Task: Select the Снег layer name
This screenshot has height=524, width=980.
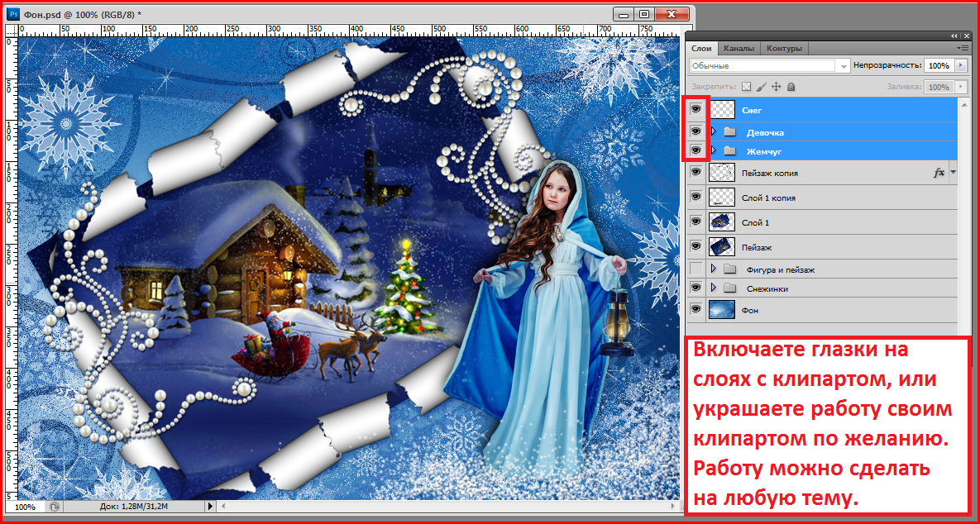Action: [751, 110]
